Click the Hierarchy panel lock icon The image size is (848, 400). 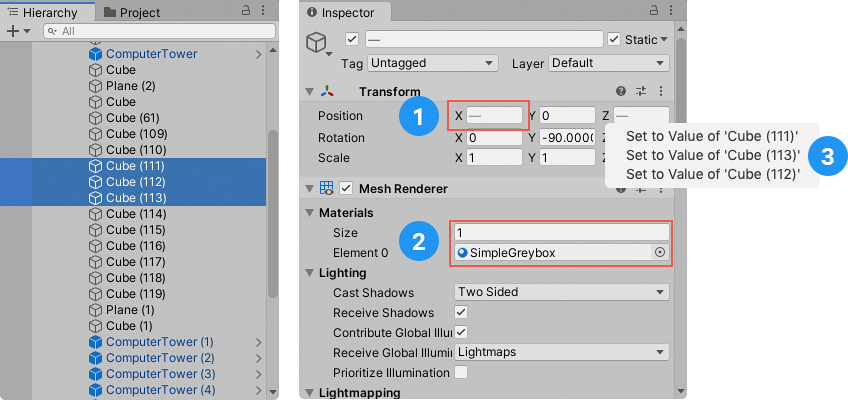point(247,12)
